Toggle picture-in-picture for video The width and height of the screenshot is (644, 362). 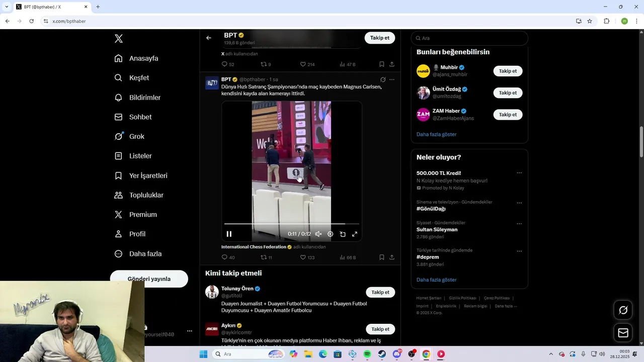click(x=343, y=234)
